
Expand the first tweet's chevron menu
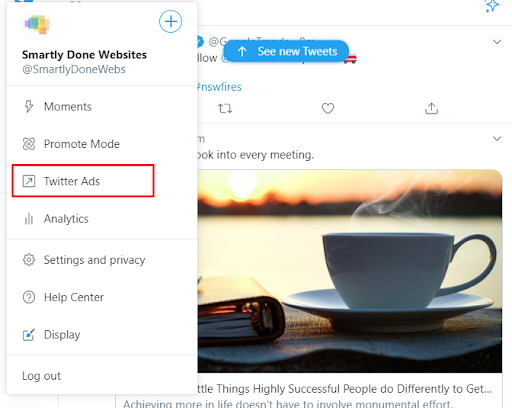coord(497,42)
